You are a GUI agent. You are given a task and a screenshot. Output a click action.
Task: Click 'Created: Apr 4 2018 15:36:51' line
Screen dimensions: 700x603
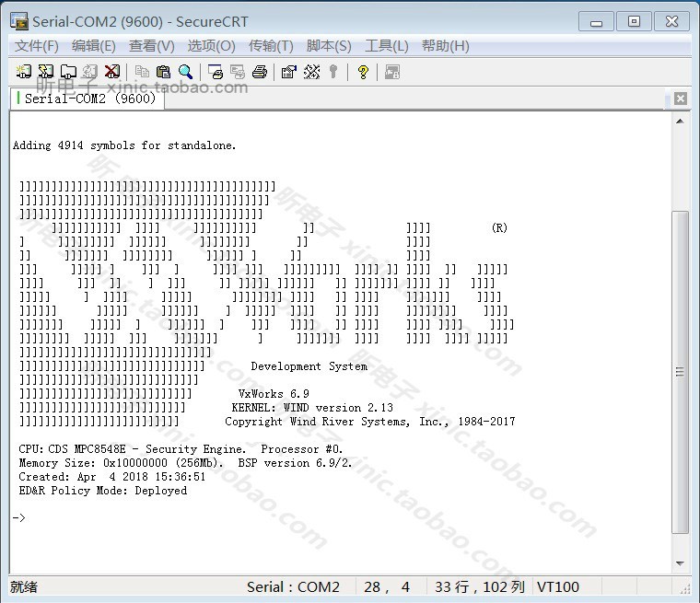point(112,477)
